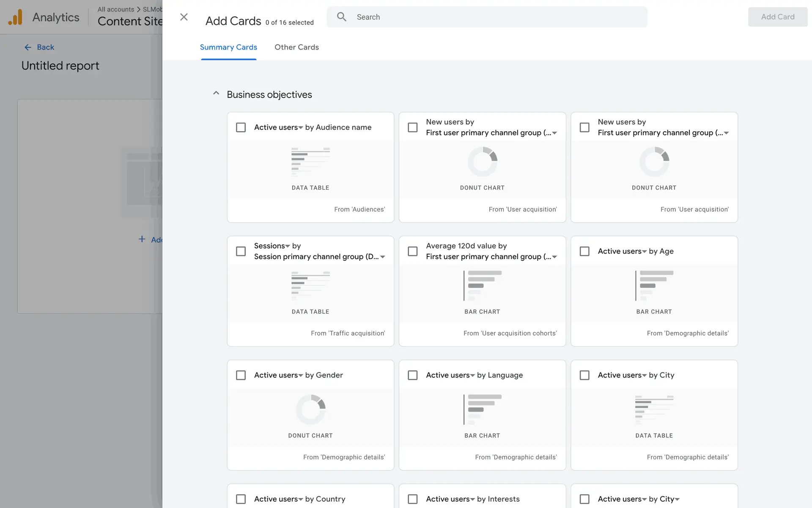Click the search magnifier icon
Viewport: 812px width, 508px height.
click(x=342, y=17)
